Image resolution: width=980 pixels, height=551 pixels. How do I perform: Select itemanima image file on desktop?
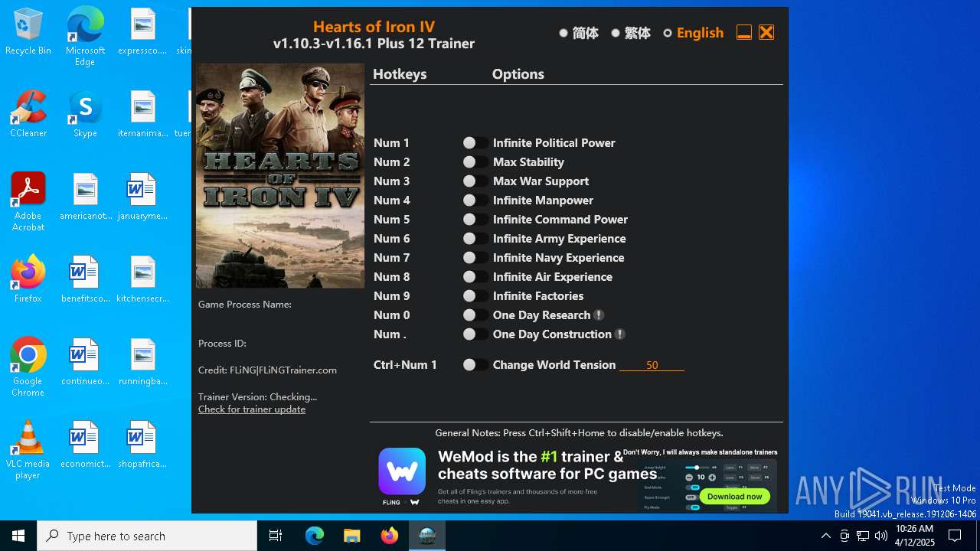click(142, 115)
